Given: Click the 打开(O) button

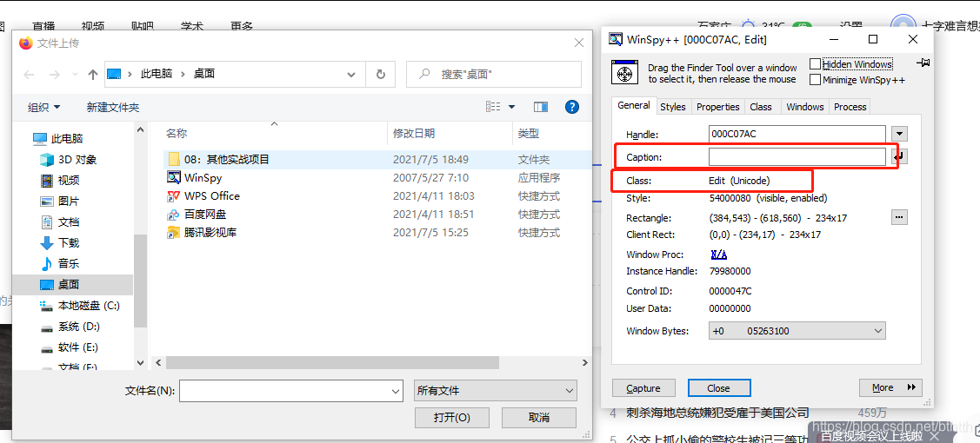Looking at the screenshot, I should (x=452, y=418).
